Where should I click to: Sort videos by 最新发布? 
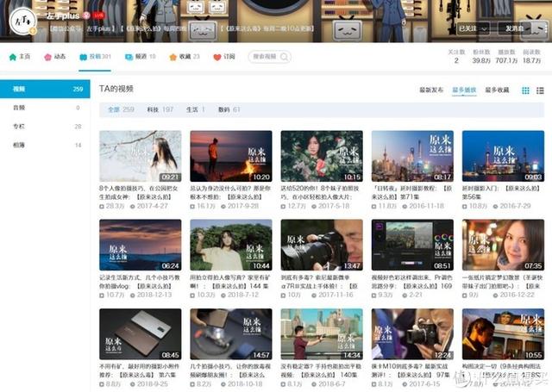(431, 90)
